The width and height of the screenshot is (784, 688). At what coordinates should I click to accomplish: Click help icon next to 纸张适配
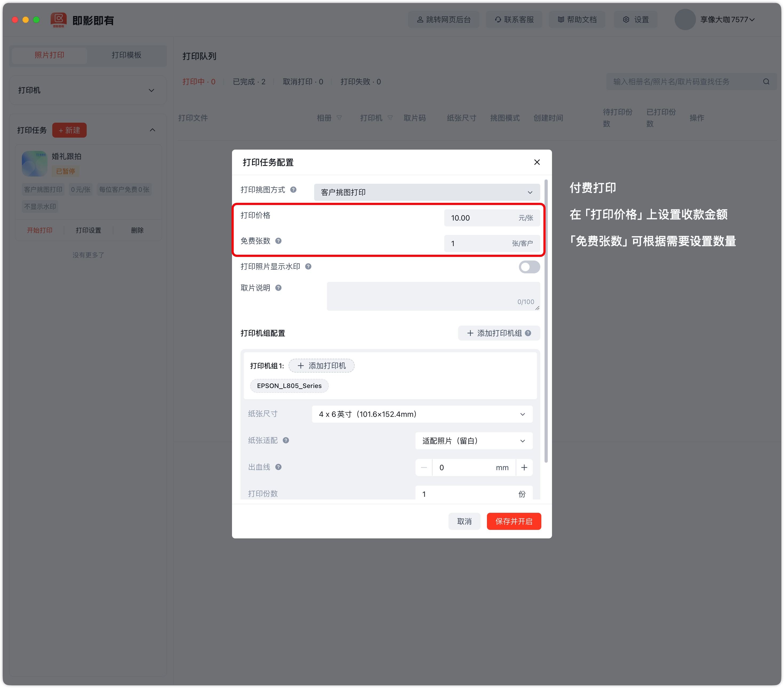tap(286, 440)
